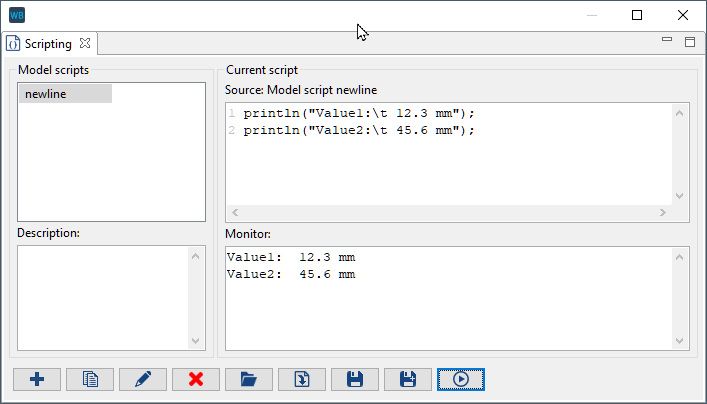Run the script with the play button
707x404 pixels.
461,380
